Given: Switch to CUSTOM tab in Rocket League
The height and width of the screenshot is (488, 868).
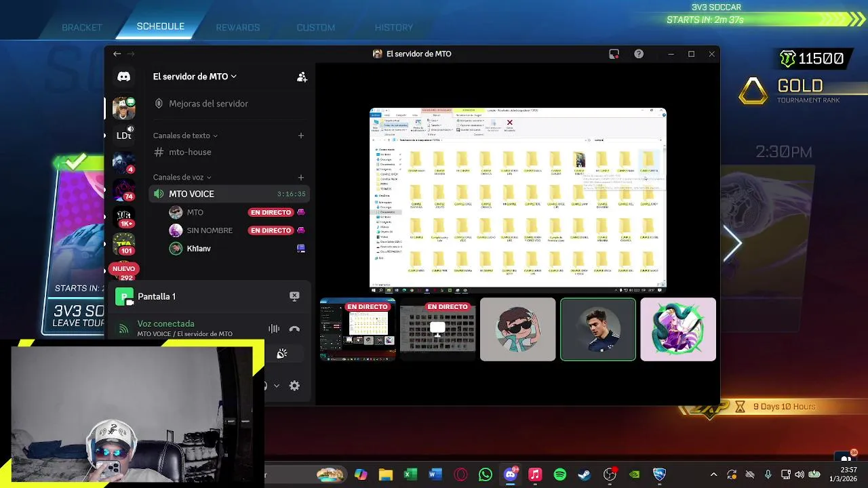Looking at the screenshot, I should (x=316, y=28).
